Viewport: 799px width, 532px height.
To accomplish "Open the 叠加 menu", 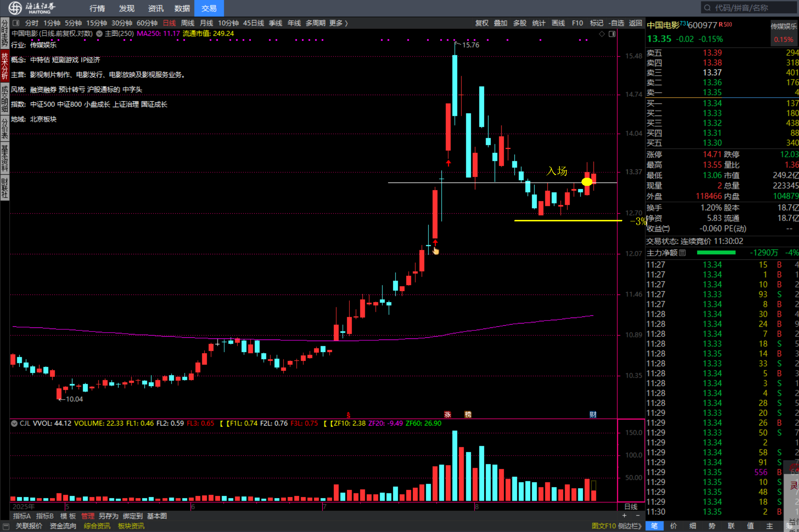I will pos(500,23).
